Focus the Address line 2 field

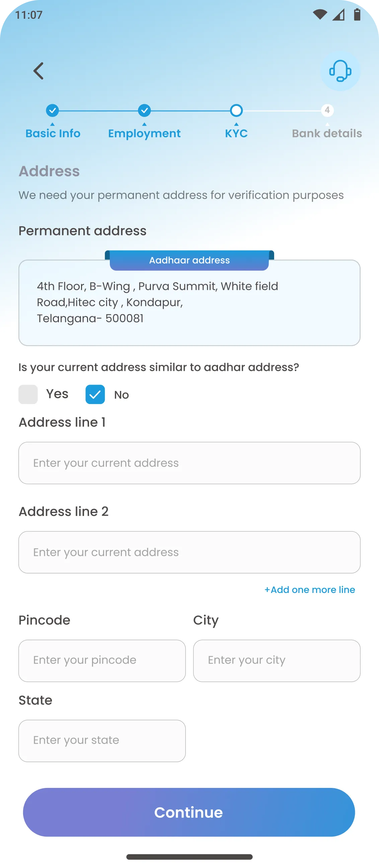[x=189, y=552]
